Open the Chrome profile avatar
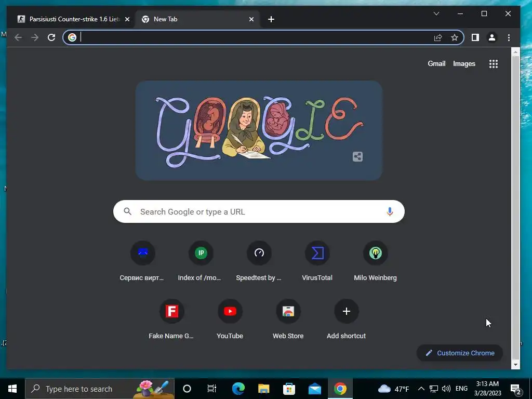 point(492,37)
